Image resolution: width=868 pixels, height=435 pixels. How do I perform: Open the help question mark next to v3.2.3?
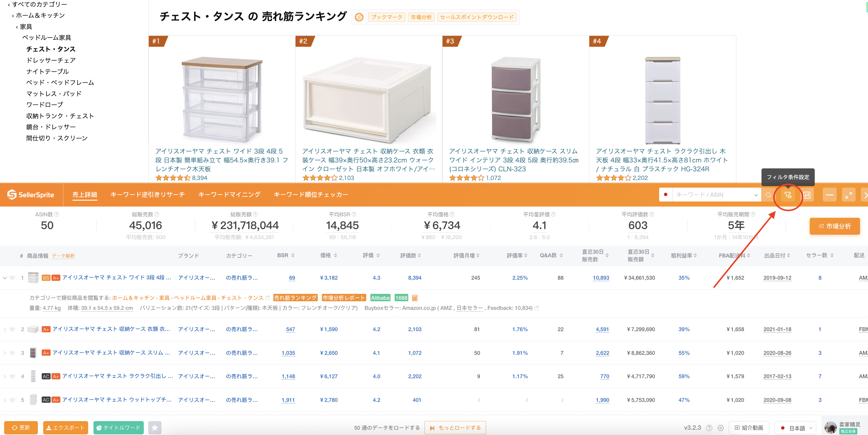coord(709,428)
